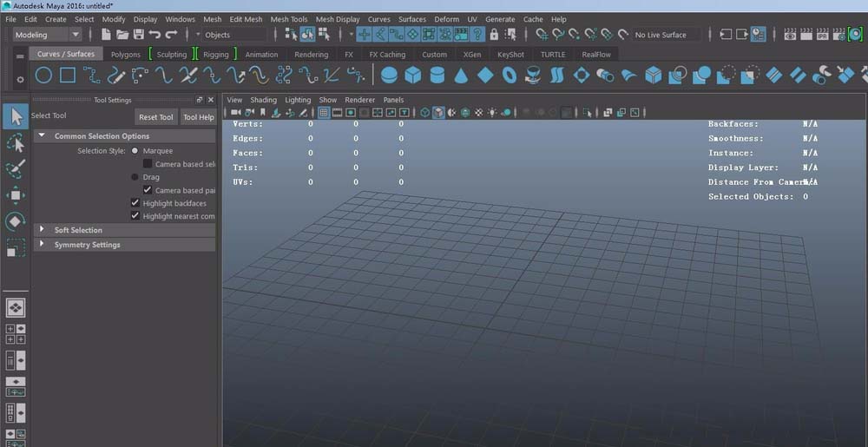Close the Tool Settings panel

click(x=210, y=100)
